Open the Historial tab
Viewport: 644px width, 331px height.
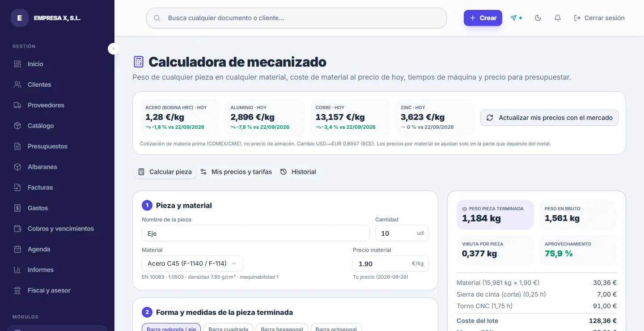pos(298,172)
